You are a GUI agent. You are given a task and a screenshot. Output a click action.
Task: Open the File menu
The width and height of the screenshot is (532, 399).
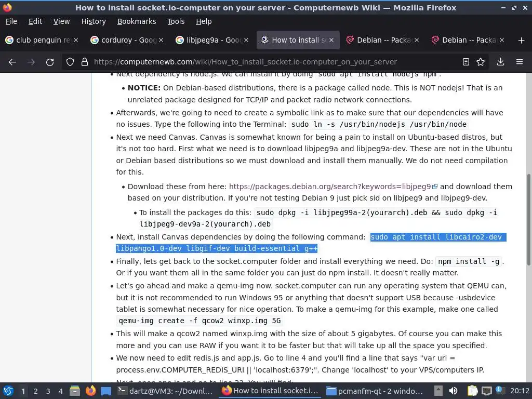[x=11, y=21]
